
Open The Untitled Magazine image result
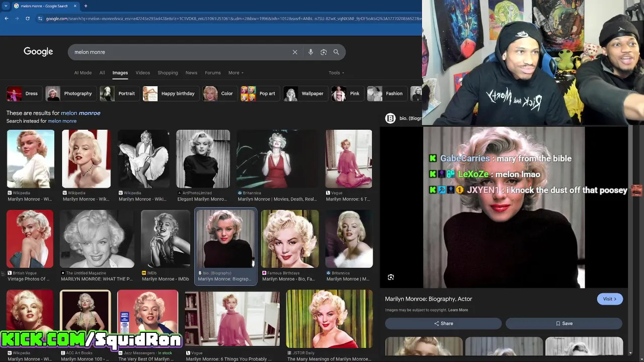[97, 239]
